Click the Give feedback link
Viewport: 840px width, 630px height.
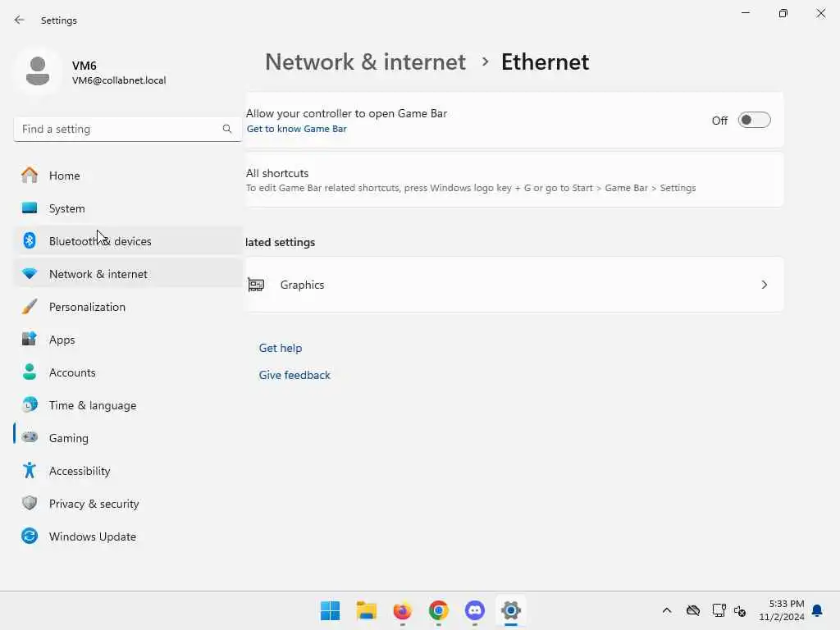294,375
